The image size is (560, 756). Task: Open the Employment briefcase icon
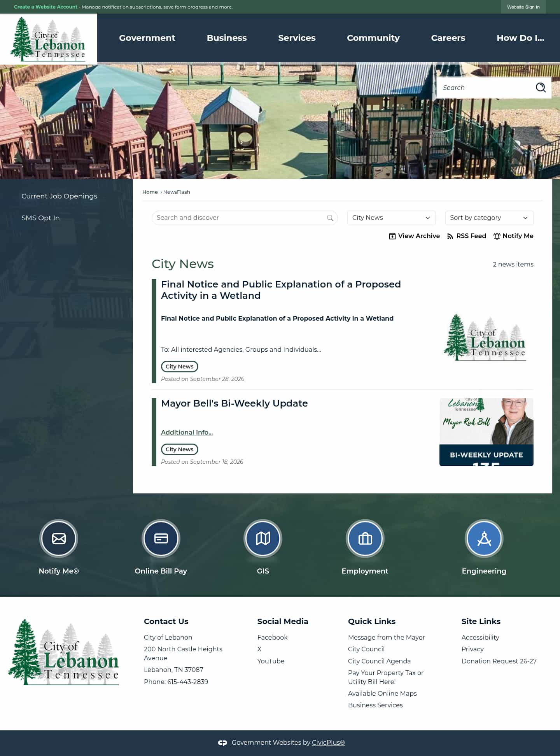[x=365, y=538]
